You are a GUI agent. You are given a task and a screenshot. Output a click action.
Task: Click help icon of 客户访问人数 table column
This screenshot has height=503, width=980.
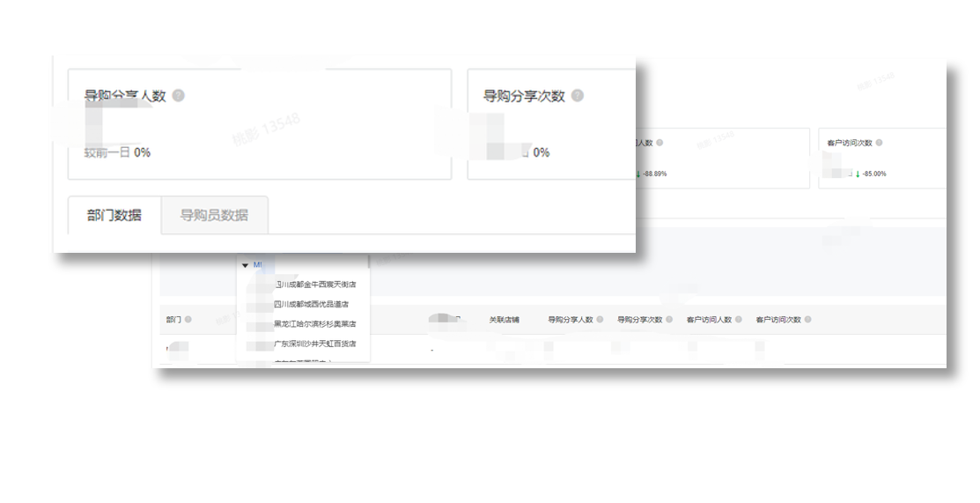[739, 320]
